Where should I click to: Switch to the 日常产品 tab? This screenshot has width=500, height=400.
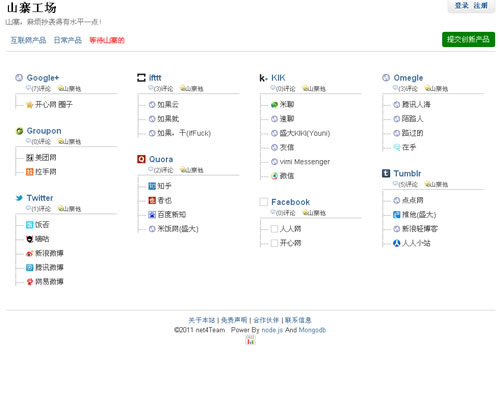pos(68,40)
